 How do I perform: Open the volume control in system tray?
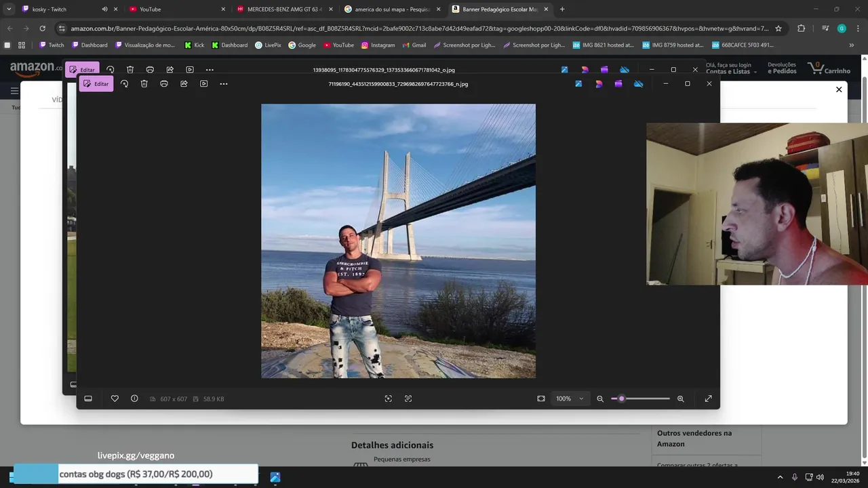[x=820, y=477]
